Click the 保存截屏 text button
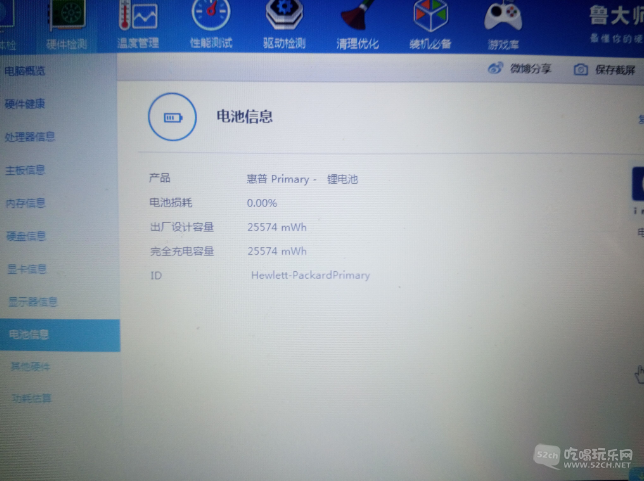The height and width of the screenshot is (481, 644). tap(615, 70)
